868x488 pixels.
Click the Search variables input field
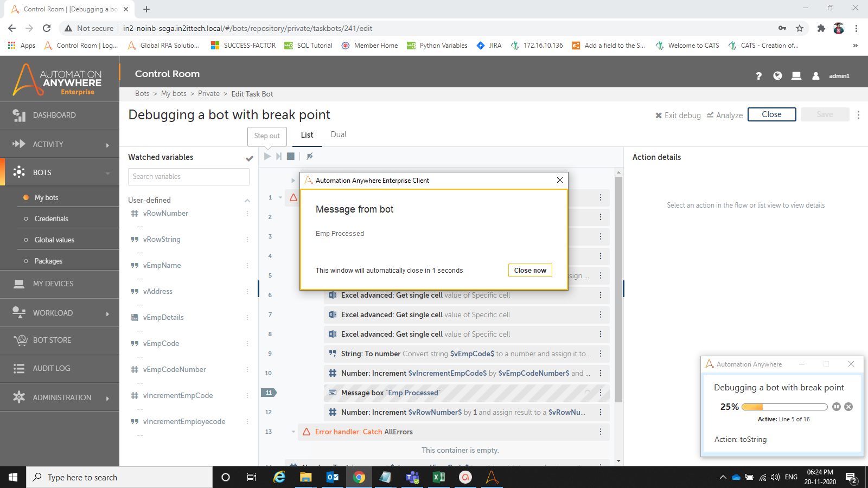pos(189,177)
